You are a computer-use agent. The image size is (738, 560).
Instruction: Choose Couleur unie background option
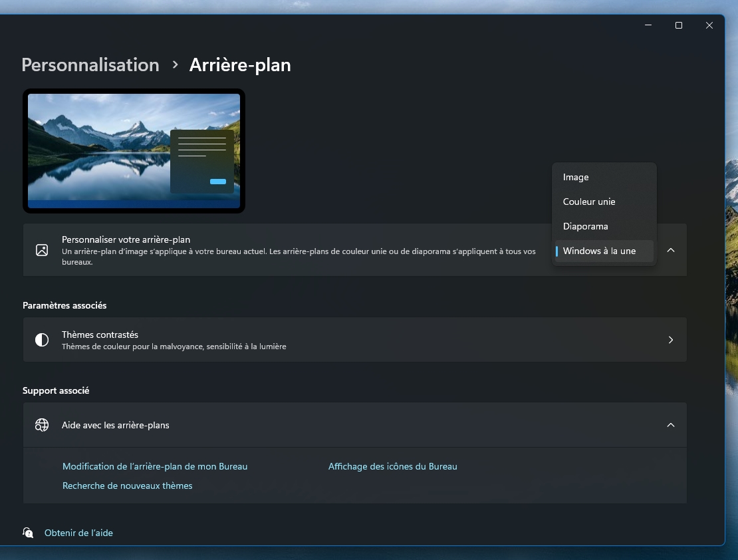[604, 202]
